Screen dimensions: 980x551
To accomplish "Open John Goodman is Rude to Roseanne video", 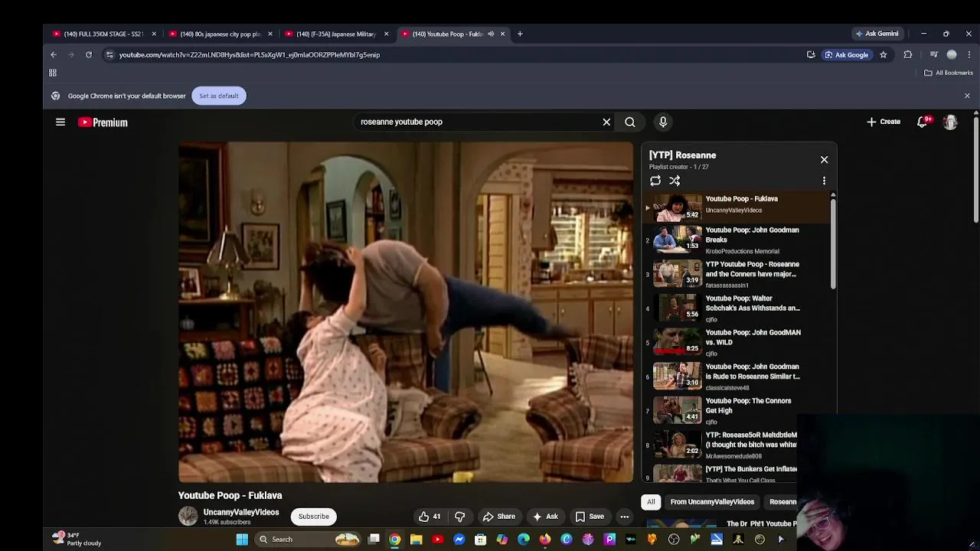I will (x=737, y=377).
